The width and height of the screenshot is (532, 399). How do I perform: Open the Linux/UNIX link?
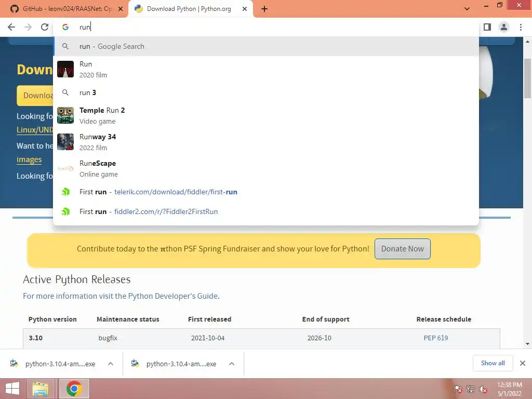point(35,129)
